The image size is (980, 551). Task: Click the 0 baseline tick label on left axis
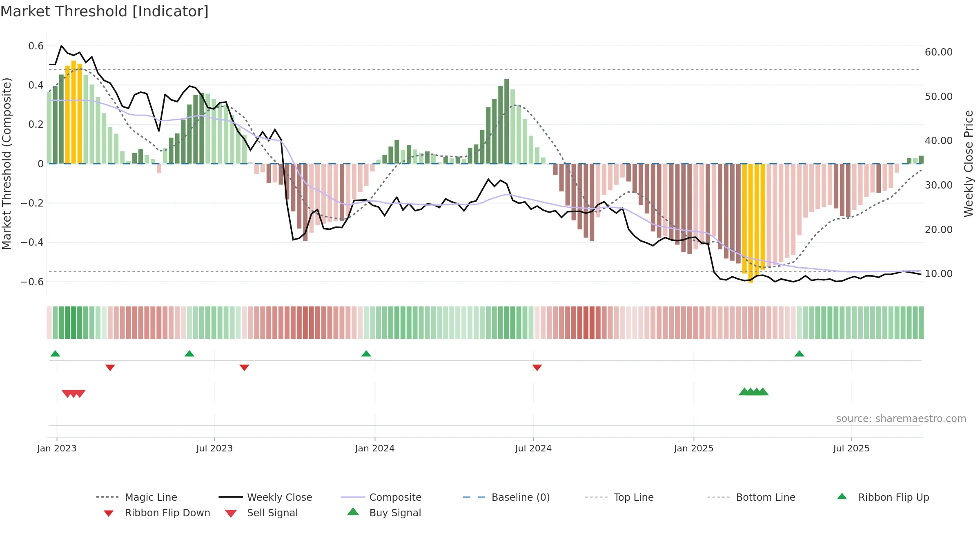coord(40,164)
